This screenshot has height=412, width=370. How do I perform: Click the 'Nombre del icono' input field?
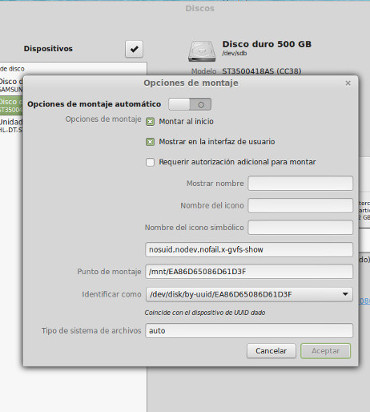(x=300, y=205)
